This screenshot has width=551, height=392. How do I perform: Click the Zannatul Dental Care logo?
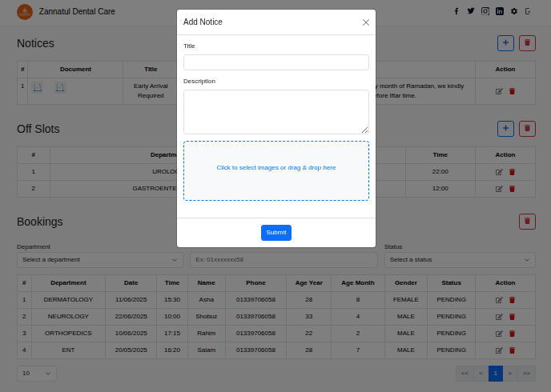[25, 12]
